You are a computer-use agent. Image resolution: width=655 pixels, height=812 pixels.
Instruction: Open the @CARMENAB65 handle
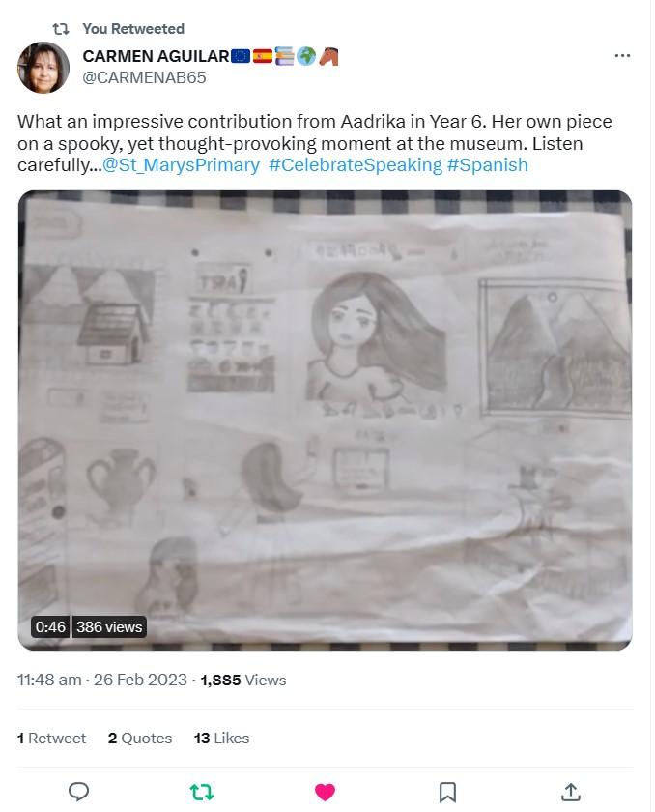point(144,78)
